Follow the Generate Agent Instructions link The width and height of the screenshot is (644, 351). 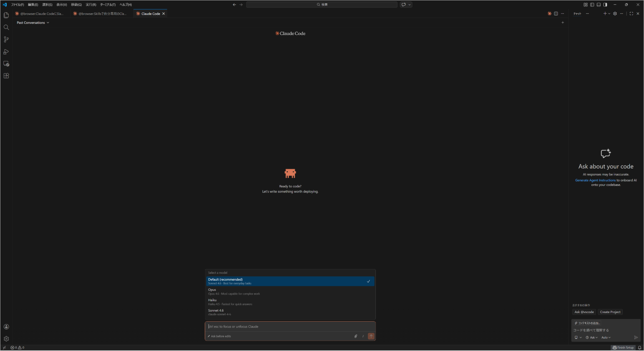pos(595,180)
